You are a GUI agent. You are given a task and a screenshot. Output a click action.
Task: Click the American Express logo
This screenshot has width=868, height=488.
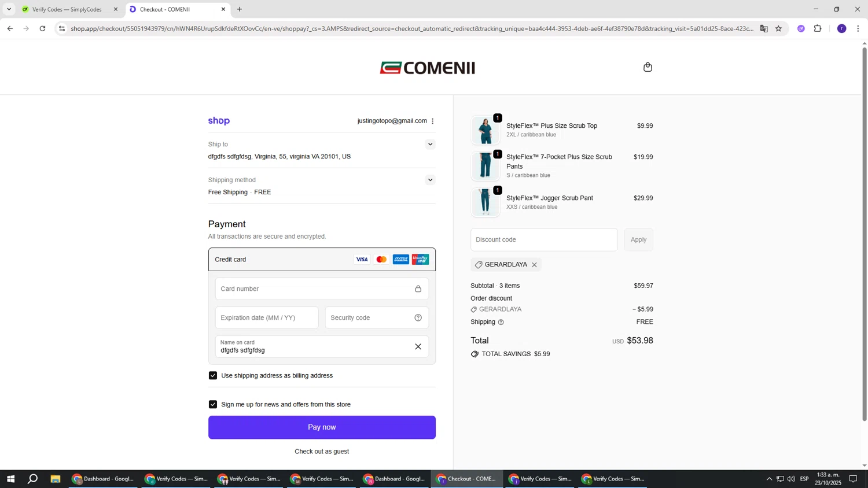[x=400, y=260]
